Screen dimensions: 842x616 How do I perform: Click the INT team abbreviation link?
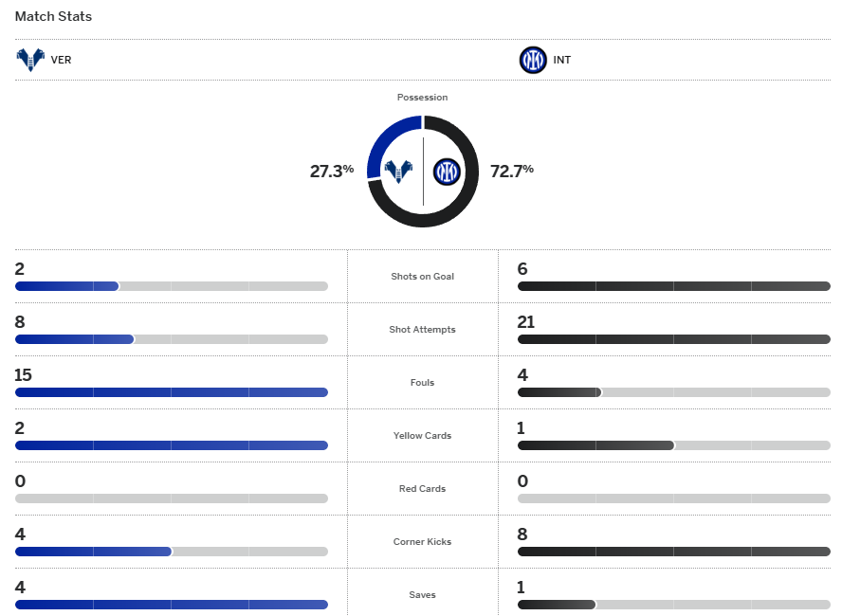pyautogui.click(x=563, y=61)
